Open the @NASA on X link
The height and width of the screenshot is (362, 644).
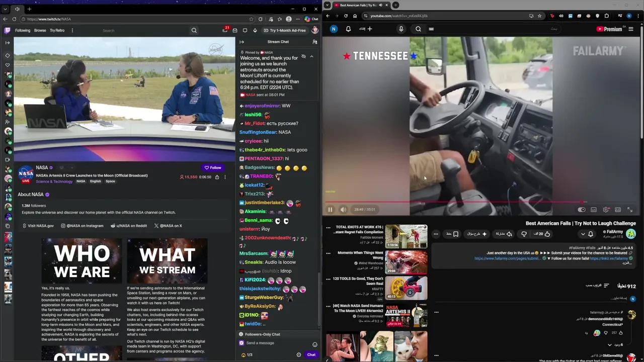(168, 226)
